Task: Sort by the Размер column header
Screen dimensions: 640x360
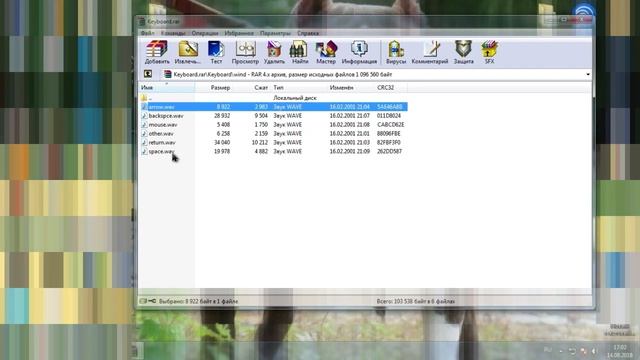Action: (214, 88)
